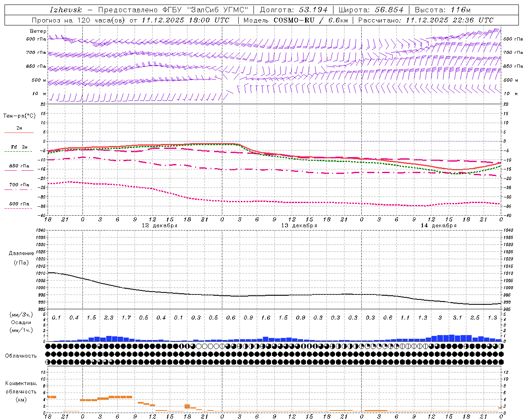Click the 14 декабря date label

[438, 226]
